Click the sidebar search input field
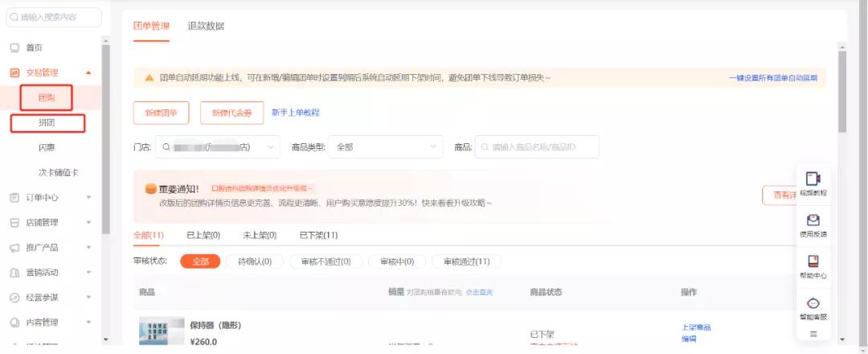 click(x=54, y=17)
